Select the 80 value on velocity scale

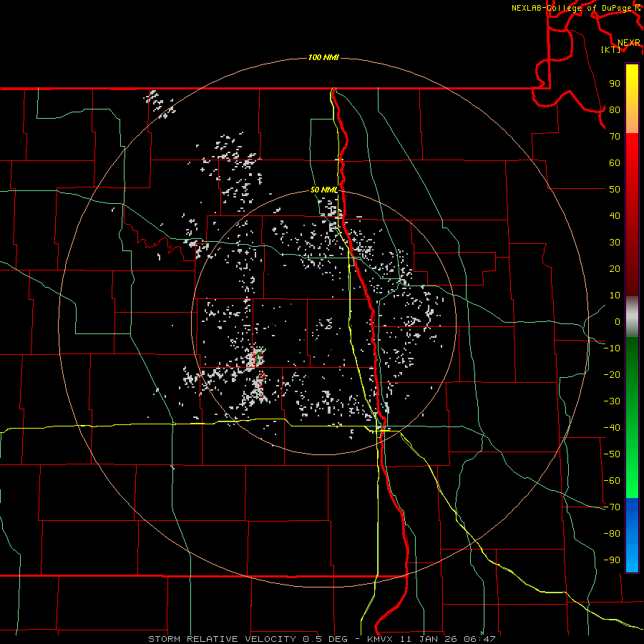click(615, 109)
